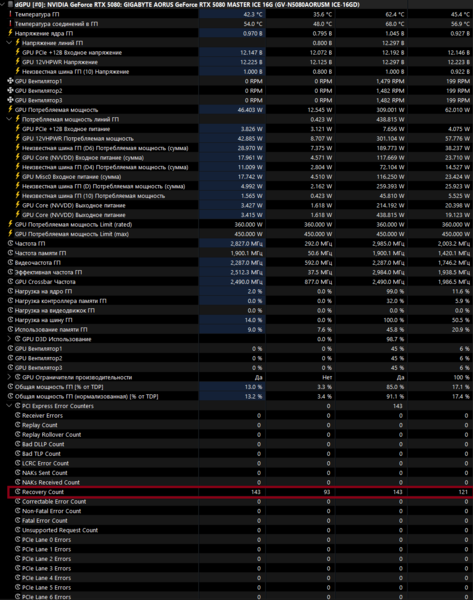Click the thermometer icon beside Температура ГП

tap(10, 14)
